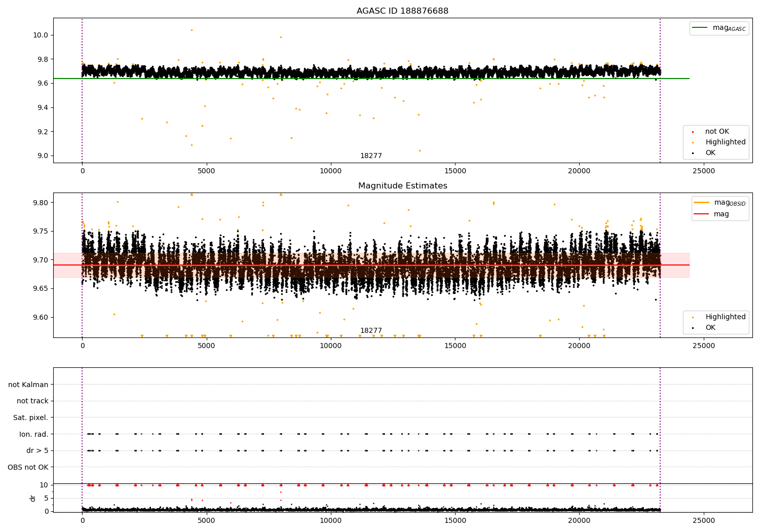Select the 'Ion. rad.' row label
The image size is (760, 532).
pyautogui.click(x=33, y=434)
